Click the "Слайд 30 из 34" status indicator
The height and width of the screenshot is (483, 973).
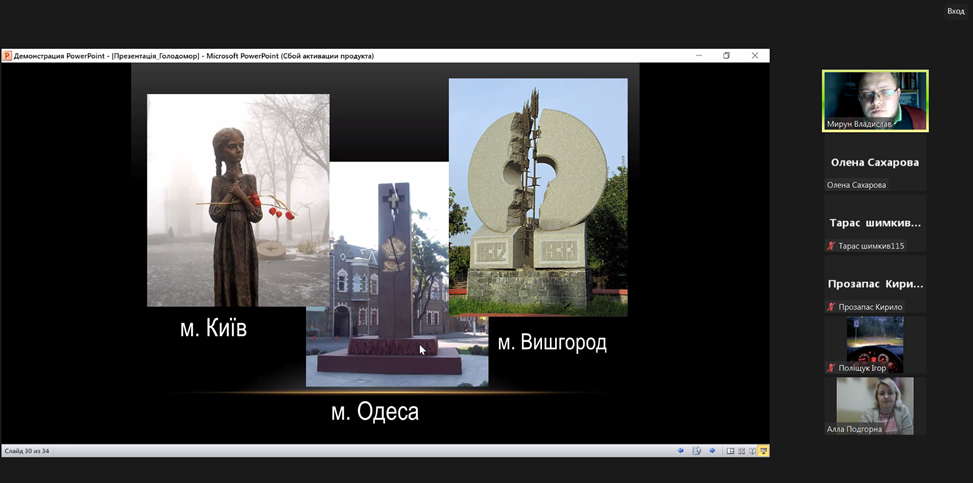27,451
